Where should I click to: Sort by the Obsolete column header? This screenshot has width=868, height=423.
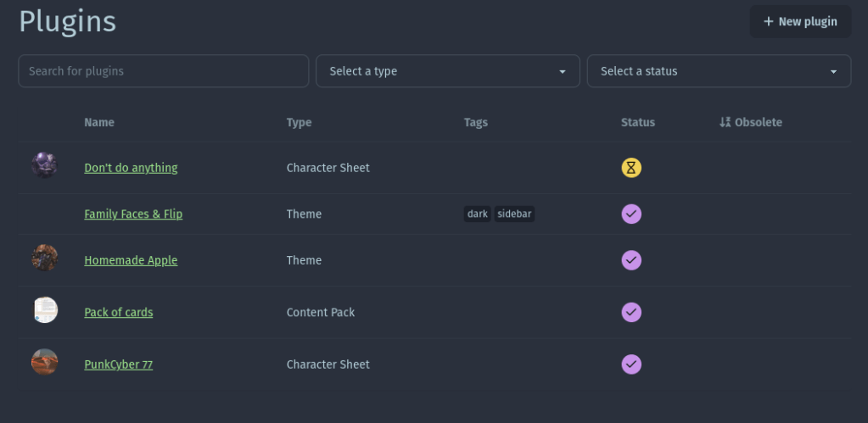click(751, 122)
